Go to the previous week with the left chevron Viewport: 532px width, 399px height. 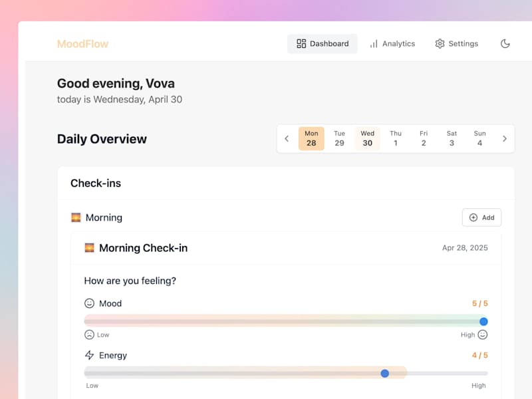point(287,139)
